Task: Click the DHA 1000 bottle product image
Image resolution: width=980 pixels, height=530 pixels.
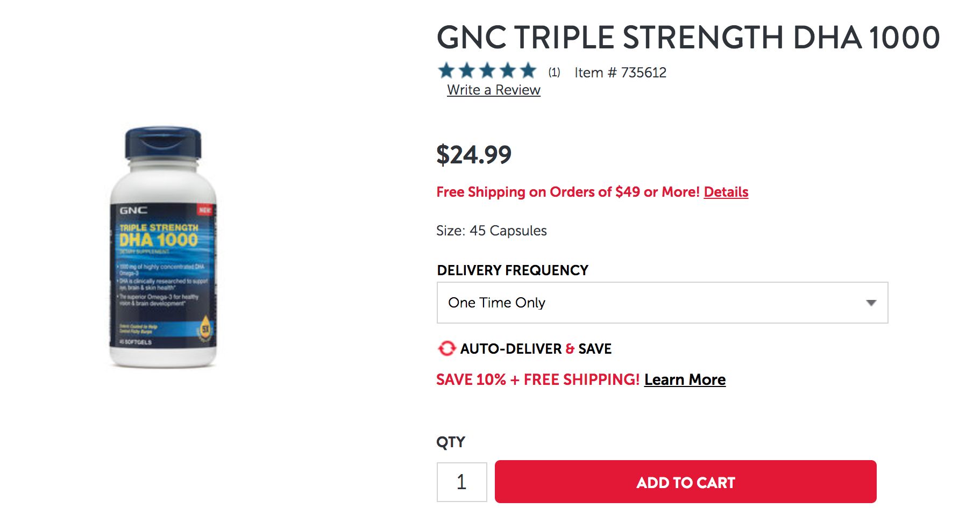Action: pyautogui.click(x=163, y=247)
